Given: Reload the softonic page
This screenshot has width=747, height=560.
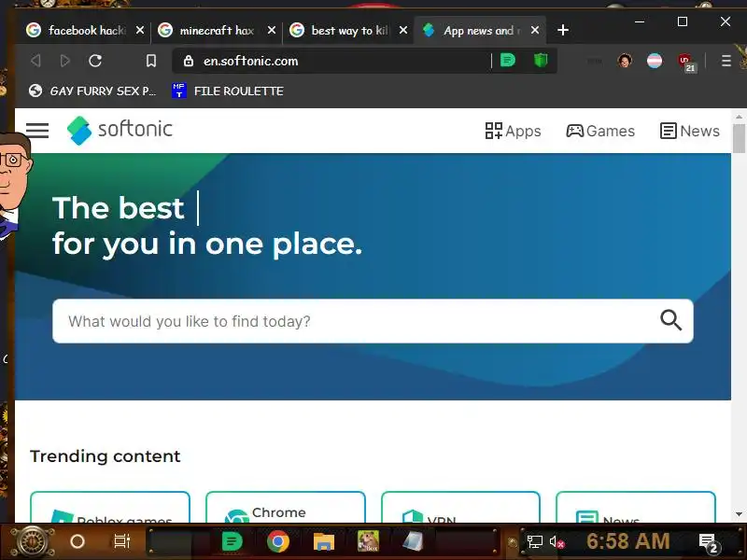Looking at the screenshot, I should (95, 61).
